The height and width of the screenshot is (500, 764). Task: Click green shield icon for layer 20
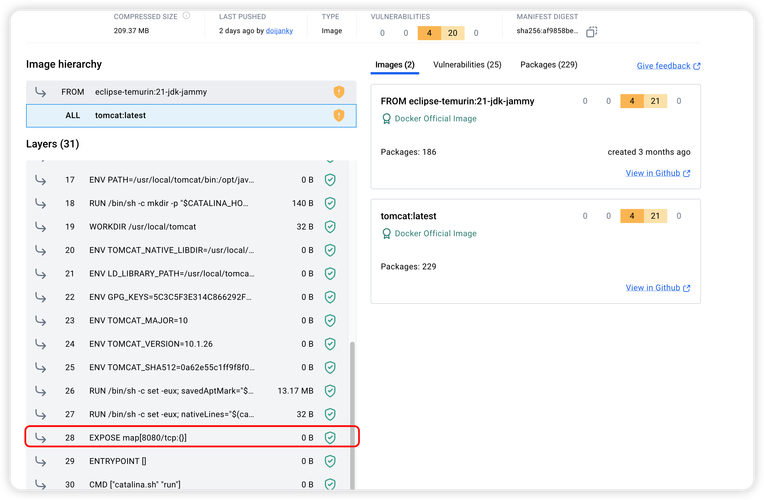[x=330, y=250]
